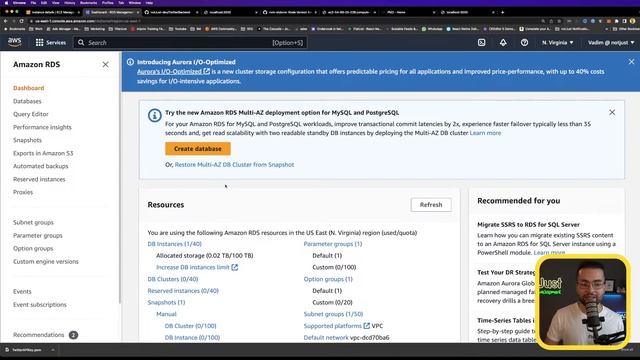Open Default network link

pos(326,338)
